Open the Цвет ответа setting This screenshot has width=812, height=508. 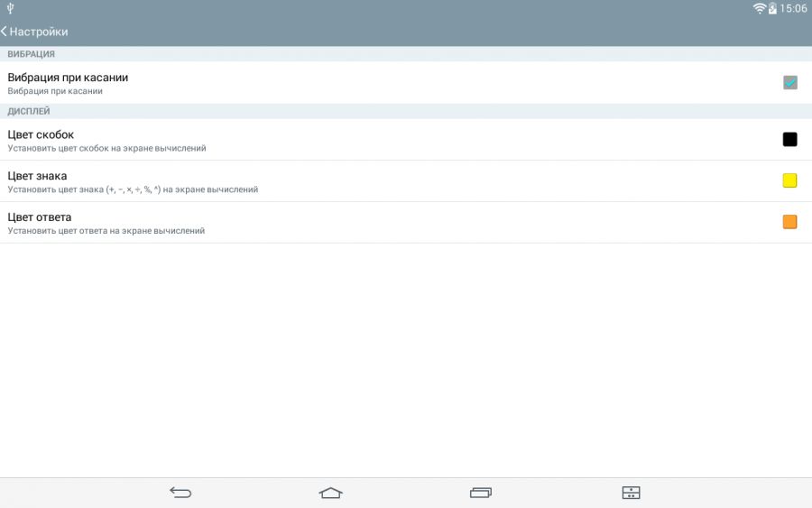40,217
